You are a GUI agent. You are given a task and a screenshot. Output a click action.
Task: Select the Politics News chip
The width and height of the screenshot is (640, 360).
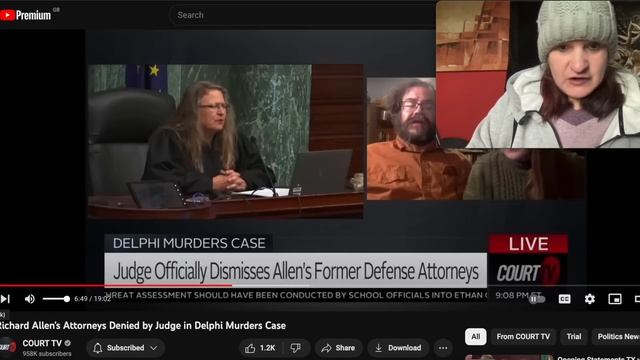click(616, 337)
